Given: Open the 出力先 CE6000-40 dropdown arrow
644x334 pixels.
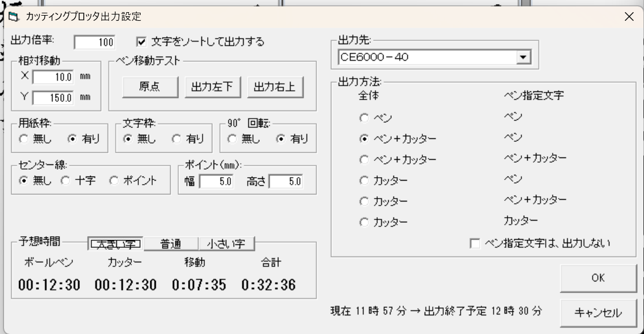Looking at the screenshot, I should [x=523, y=57].
